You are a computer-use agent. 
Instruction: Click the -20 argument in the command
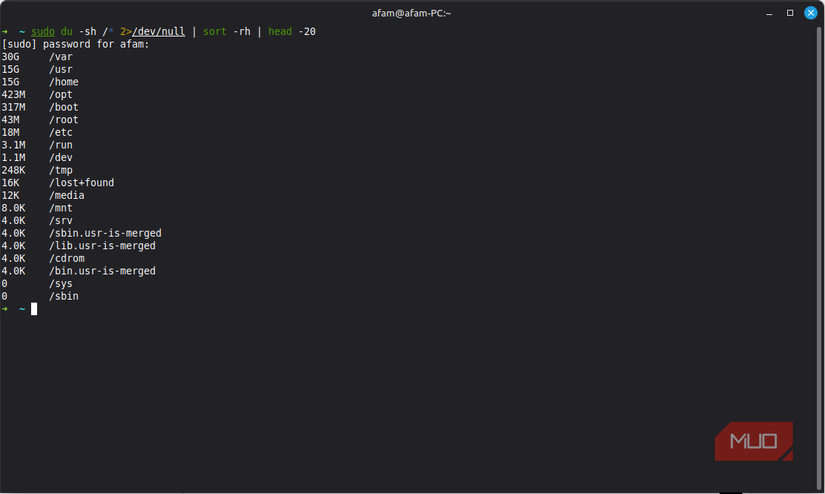307,32
